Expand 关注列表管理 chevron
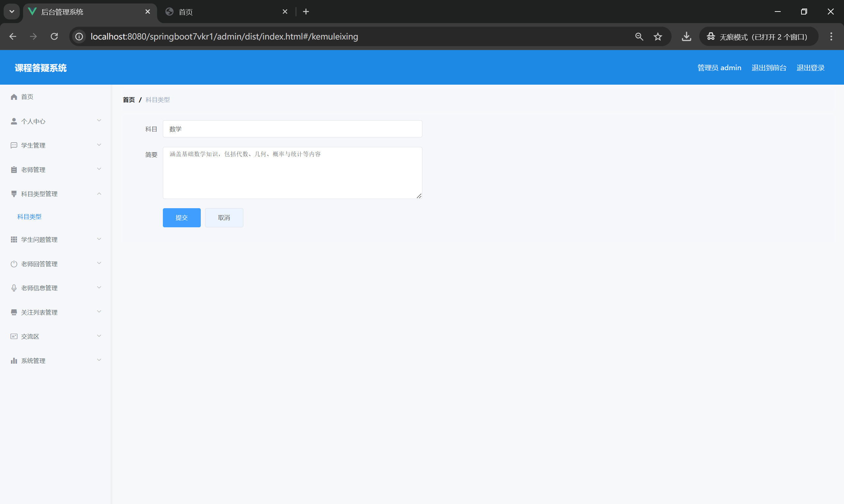 [x=99, y=312]
